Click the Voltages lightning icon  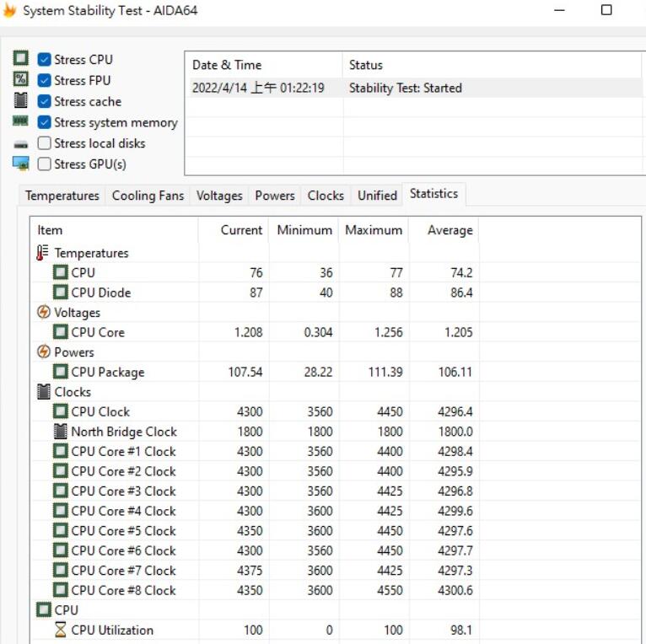pos(44,312)
